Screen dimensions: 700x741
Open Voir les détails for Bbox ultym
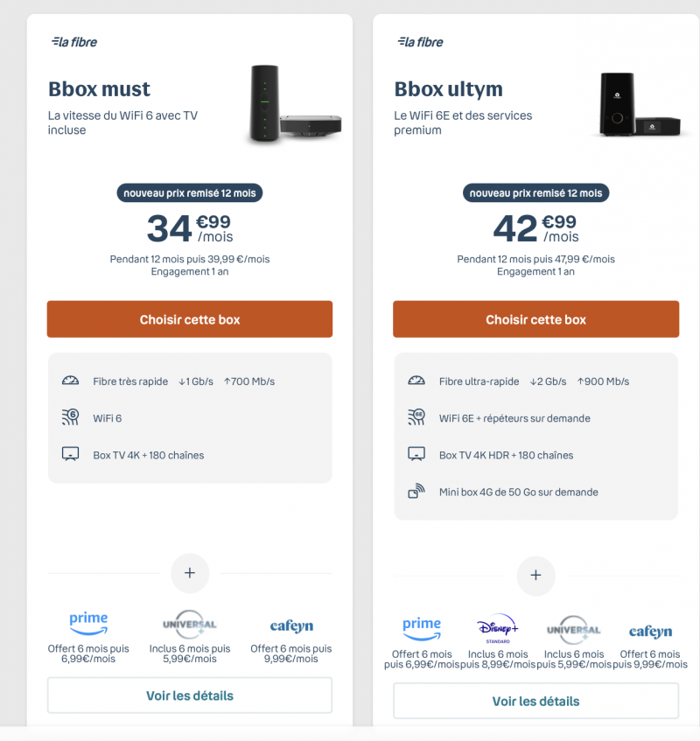pyautogui.click(x=536, y=701)
